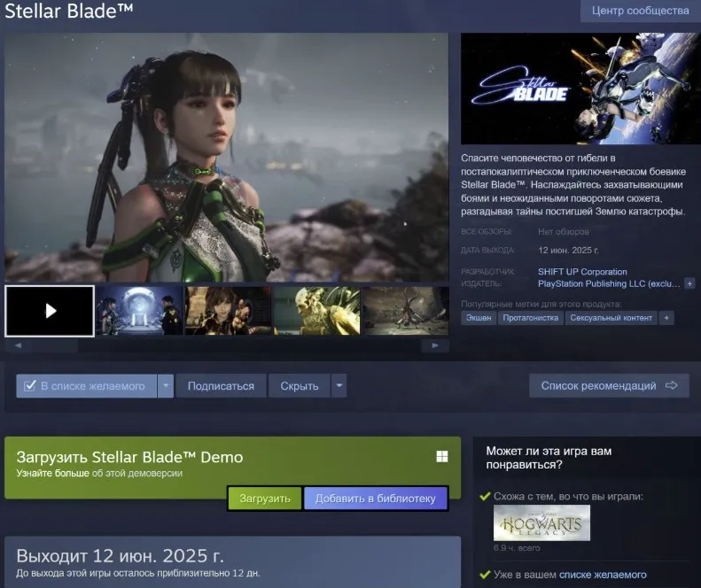Open the Hogwarts Legacy game capsule
The height and width of the screenshot is (588, 701).
tap(541, 522)
